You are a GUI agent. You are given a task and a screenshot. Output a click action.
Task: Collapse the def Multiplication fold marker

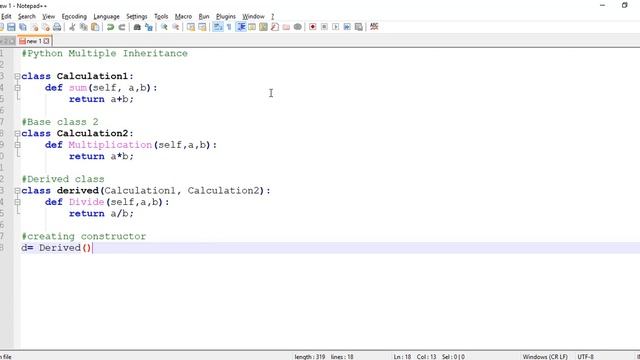(17, 145)
